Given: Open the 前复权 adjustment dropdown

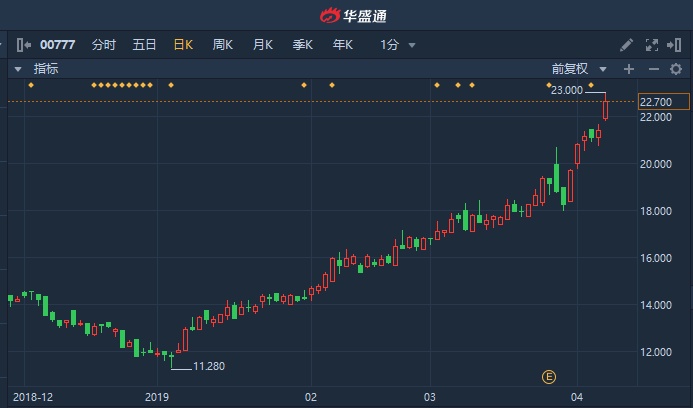Looking at the screenshot, I should pyautogui.click(x=579, y=69).
